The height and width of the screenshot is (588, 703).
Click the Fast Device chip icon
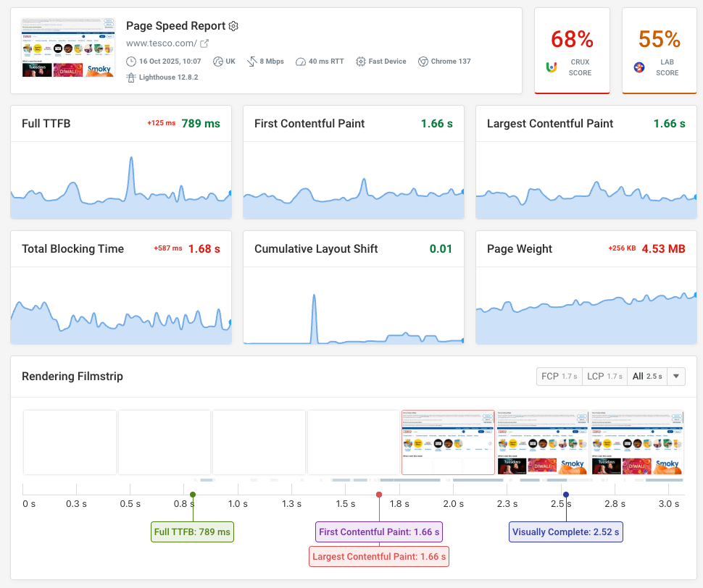(x=359, y=61)
